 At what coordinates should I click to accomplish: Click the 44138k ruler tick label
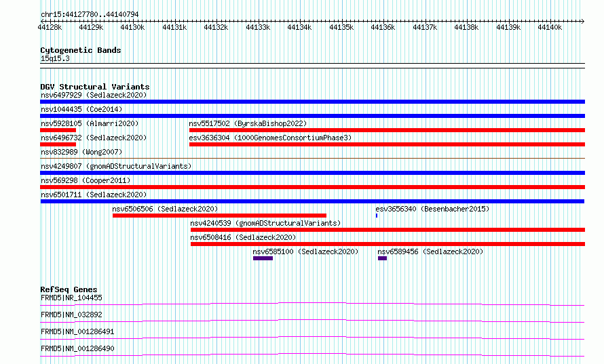tap(466, 27)
